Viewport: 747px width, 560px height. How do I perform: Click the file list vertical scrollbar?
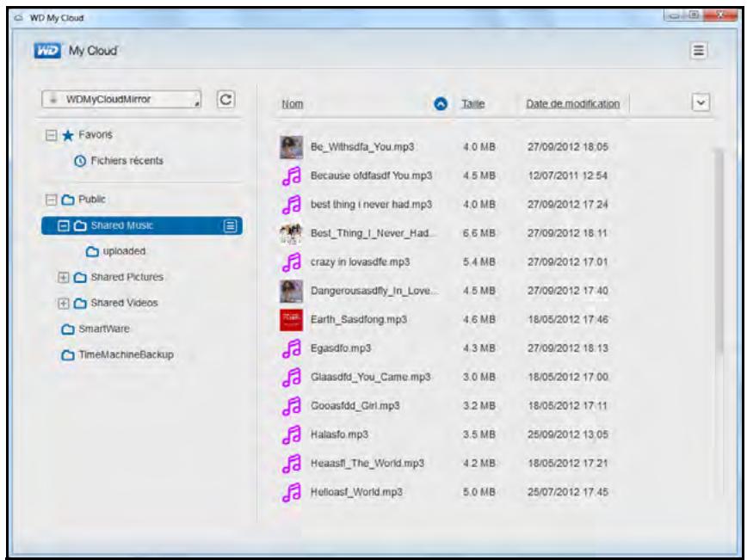[719, 250]
